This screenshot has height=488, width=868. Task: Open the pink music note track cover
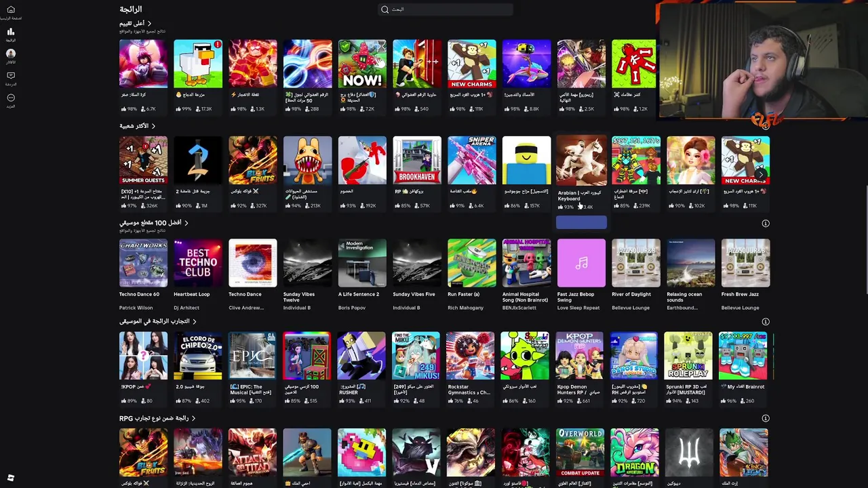(582, 263)
